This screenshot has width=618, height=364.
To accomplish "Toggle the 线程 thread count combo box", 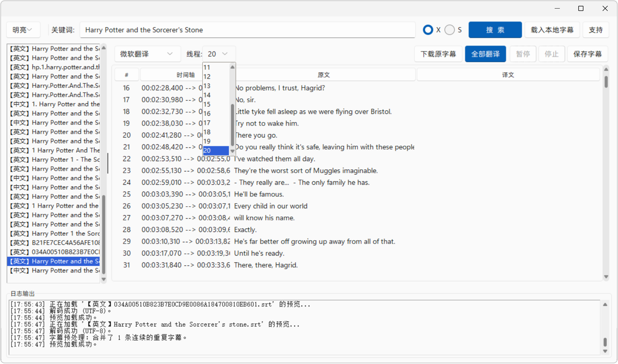I will pyautogui.click(x=219, y=54).
